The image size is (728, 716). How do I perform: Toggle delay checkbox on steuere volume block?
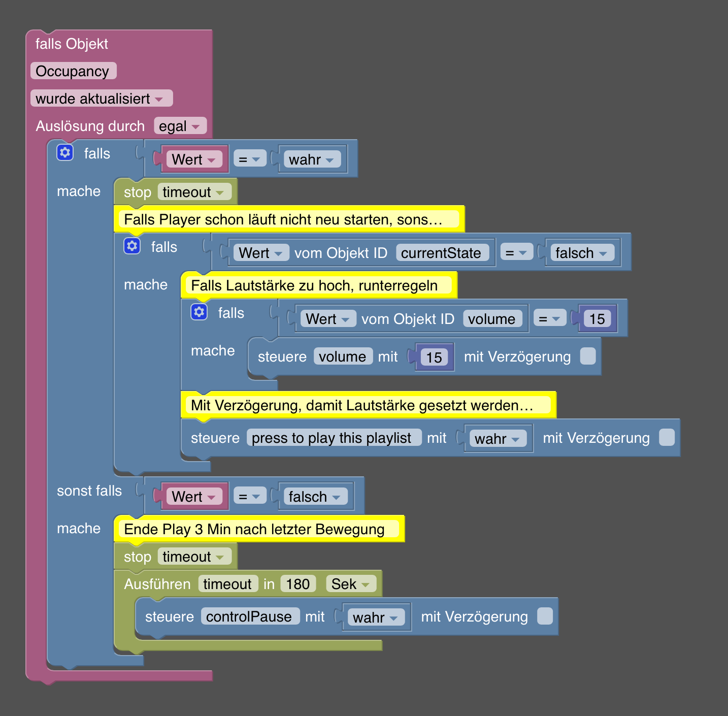(x=588, y=356)
